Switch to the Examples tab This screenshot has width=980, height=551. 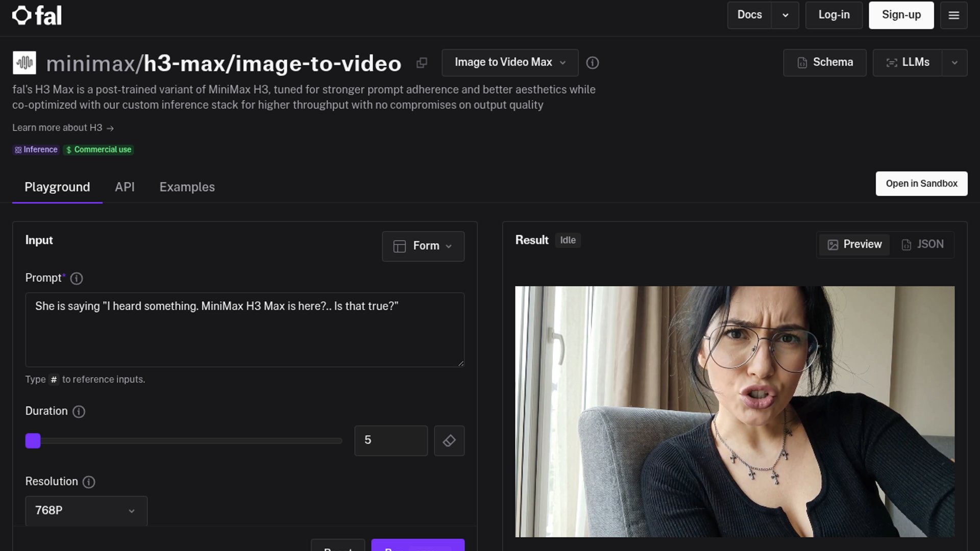point(187,187)
